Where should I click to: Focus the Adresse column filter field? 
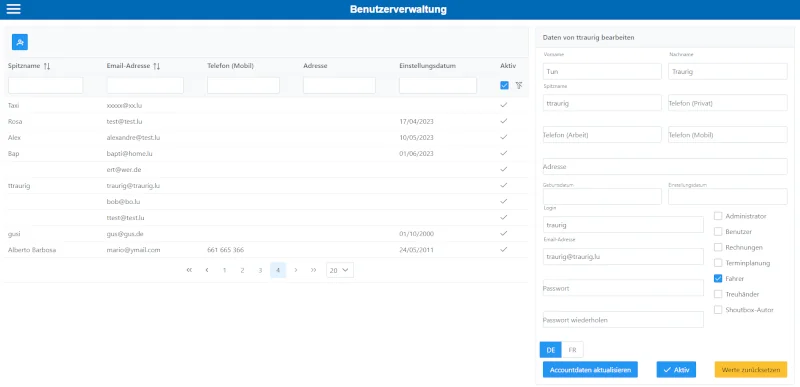(x=339, y=85)
